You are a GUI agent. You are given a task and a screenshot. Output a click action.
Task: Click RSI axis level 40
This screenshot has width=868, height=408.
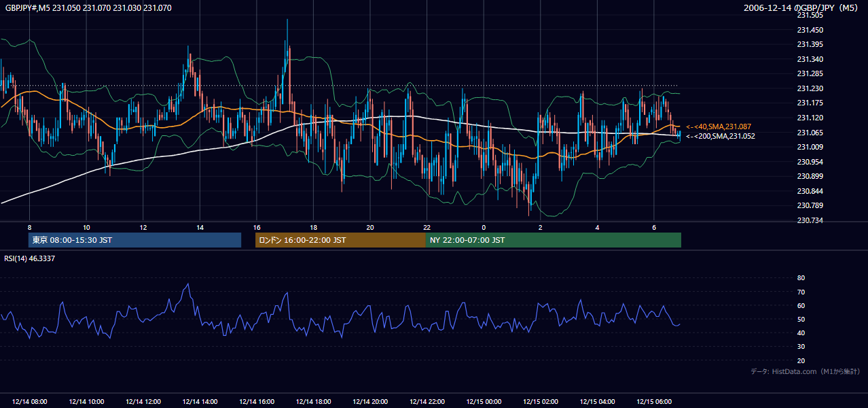(x=801, y=333)
